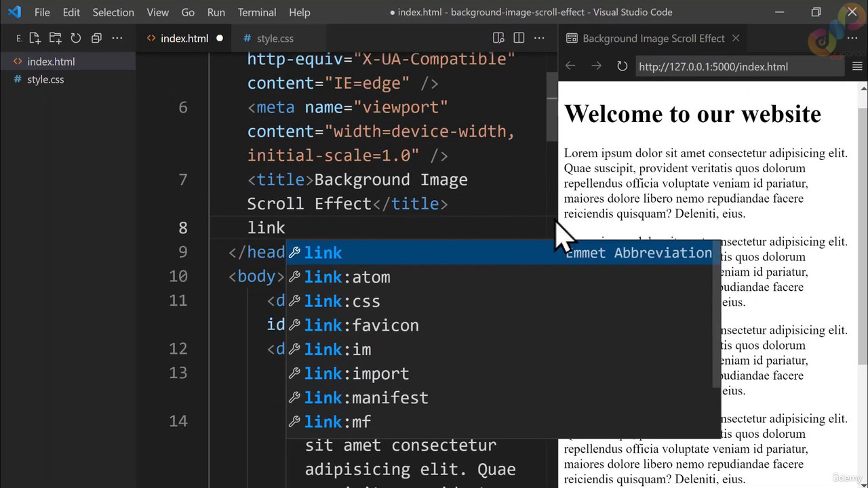Open the Run menu
Image resolution: width=868 pixels, height=488 pixels.
(216, 12)
